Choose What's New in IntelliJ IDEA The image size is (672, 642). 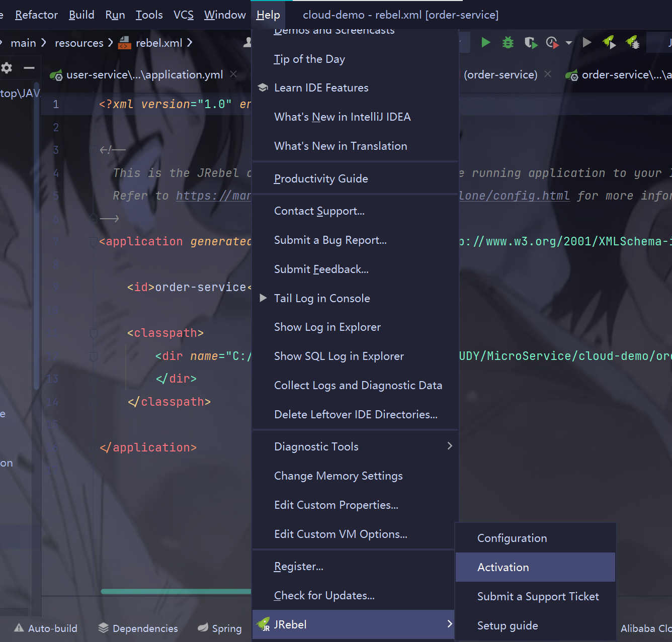click(x=355, y=117)
